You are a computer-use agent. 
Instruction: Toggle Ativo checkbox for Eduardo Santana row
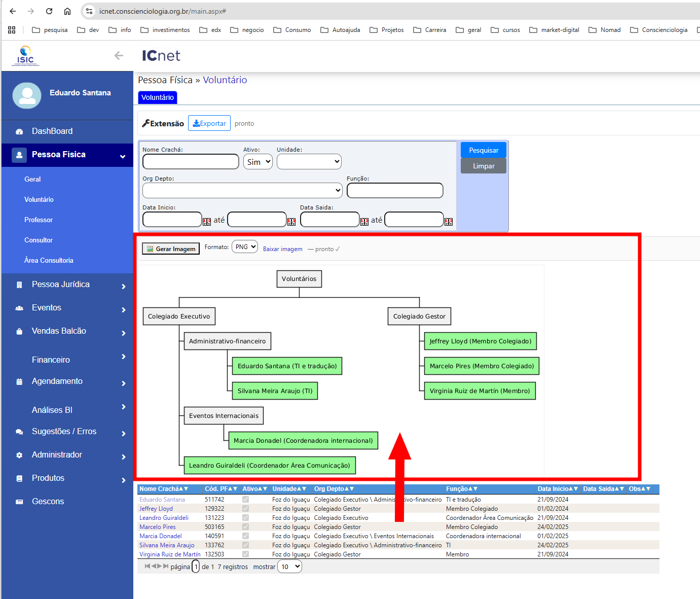point(245,500)
